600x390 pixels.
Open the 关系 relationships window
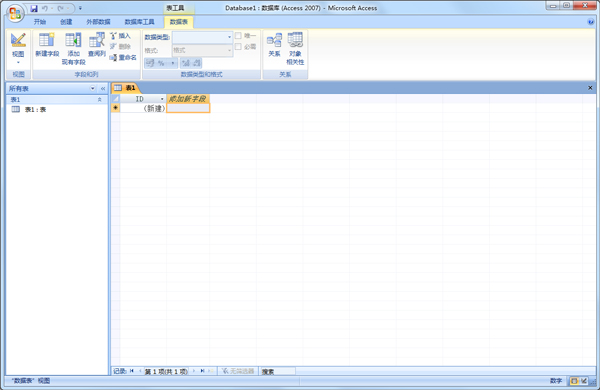274,45
